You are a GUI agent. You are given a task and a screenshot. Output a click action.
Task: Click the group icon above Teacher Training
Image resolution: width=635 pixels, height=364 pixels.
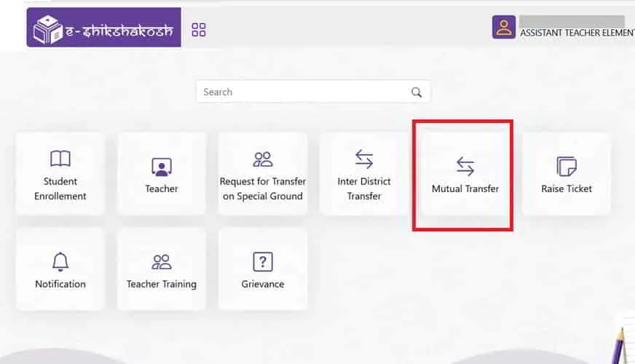(x=162, y=262)
